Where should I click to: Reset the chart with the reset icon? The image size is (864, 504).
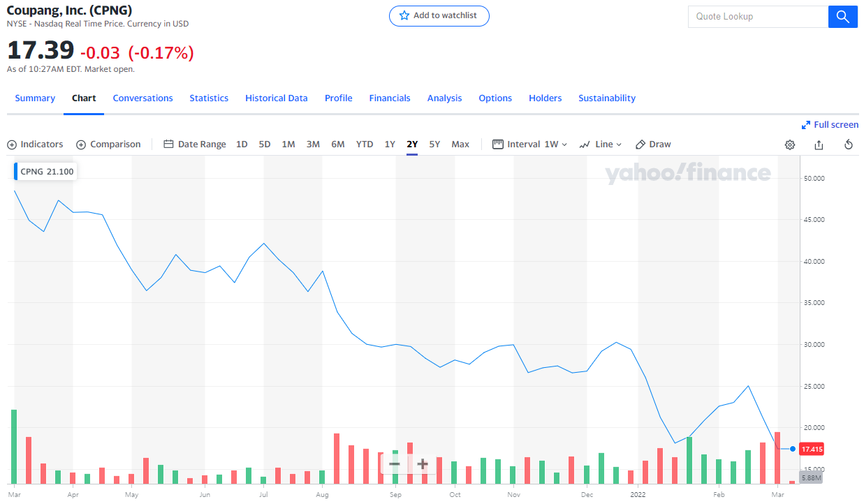849,144
